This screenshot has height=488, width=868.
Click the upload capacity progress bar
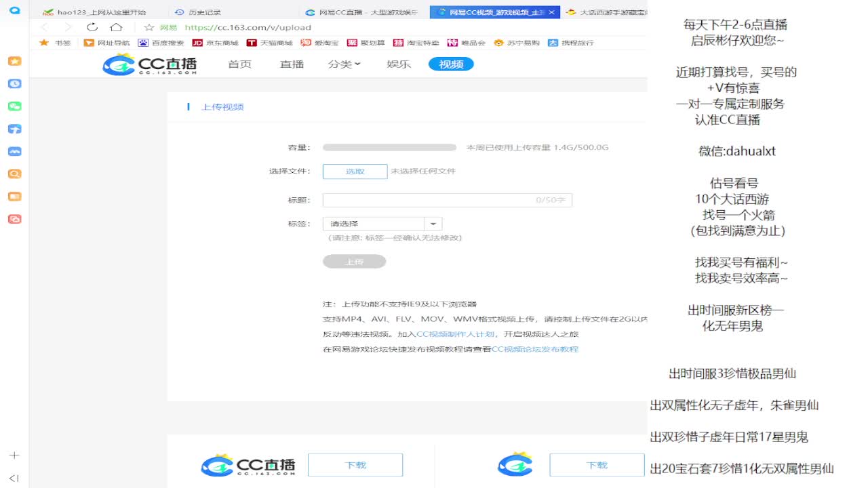coord(389,147)
